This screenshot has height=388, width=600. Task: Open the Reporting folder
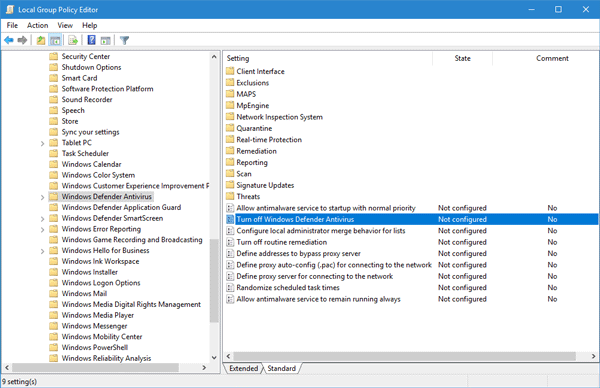252,162
